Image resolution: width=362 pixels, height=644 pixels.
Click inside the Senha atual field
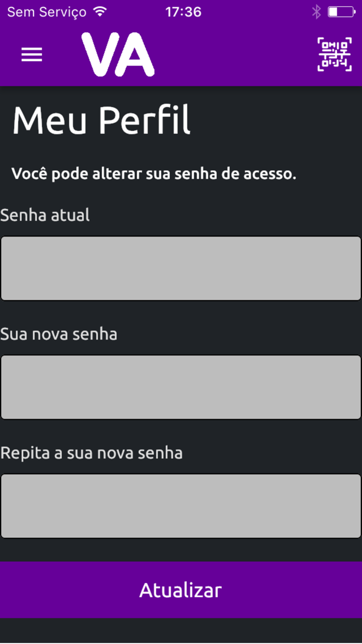click(181, 268)
